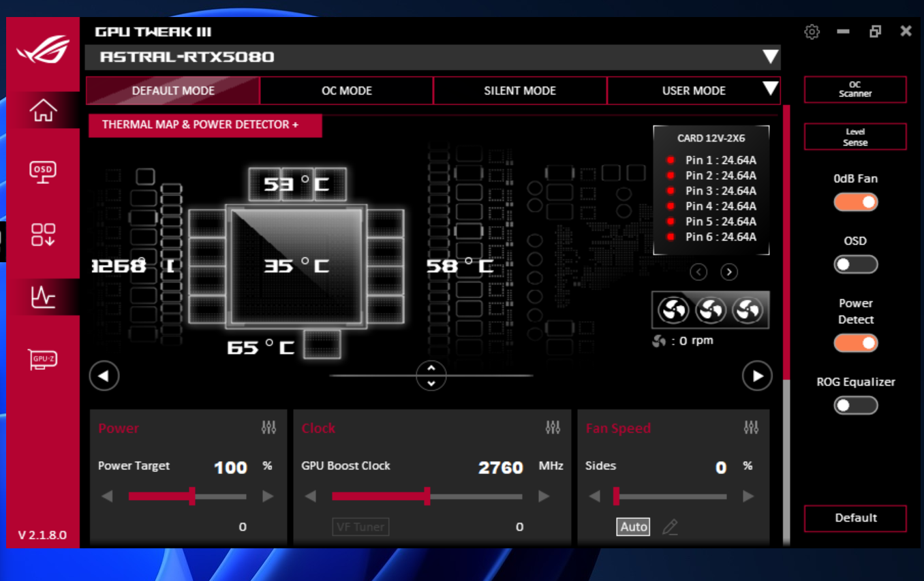Open the USER MODE profile dropdown arrow

pos(770,89)
